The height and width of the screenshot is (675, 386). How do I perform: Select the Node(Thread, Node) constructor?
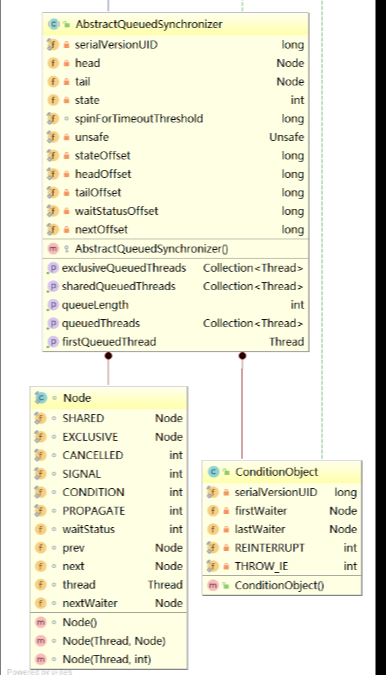108,641
